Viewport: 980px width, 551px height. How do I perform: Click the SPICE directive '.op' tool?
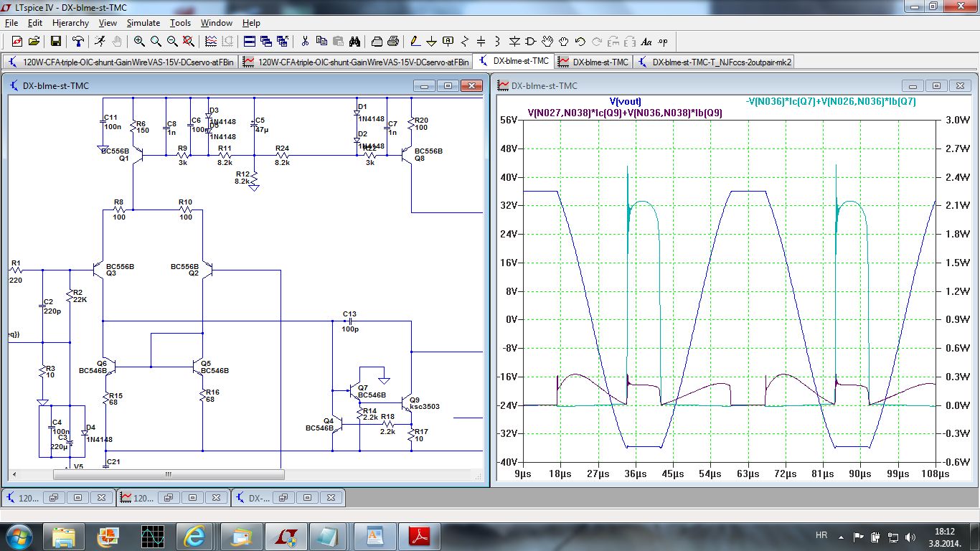tap(663, 41)
